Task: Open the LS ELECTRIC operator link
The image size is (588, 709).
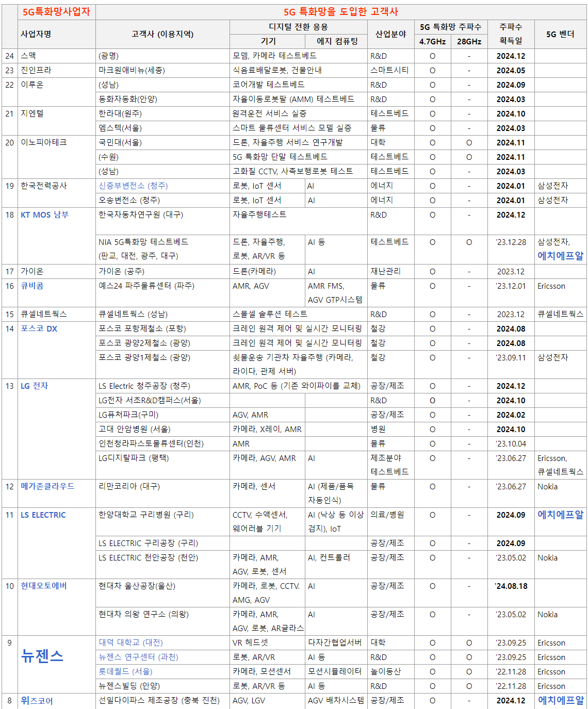Action: (43, 515)
